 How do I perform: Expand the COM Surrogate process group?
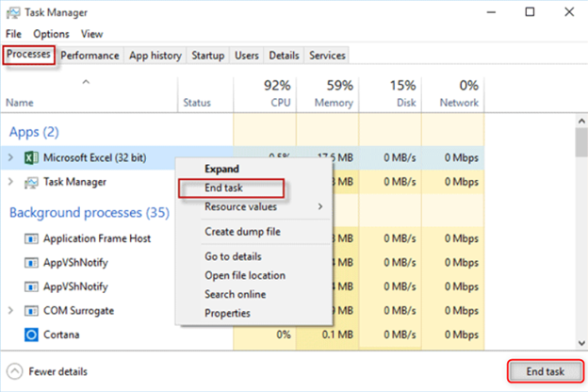(11, 311)
